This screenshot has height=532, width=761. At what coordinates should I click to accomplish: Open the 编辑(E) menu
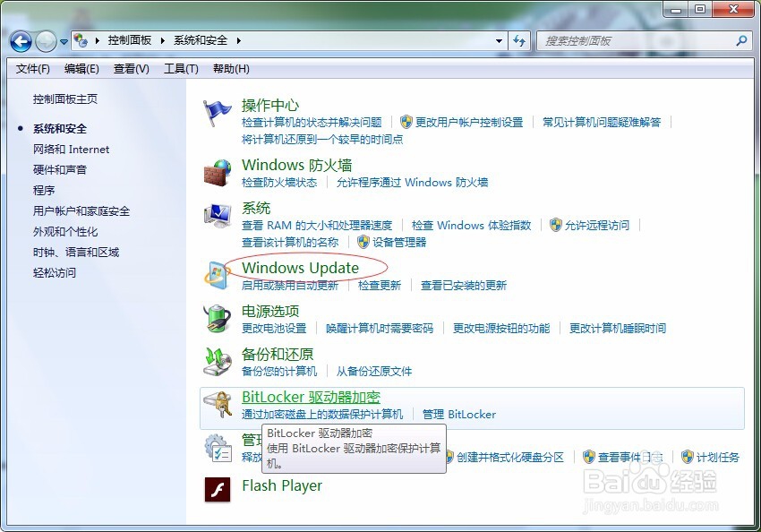click(x=81, y=69)
